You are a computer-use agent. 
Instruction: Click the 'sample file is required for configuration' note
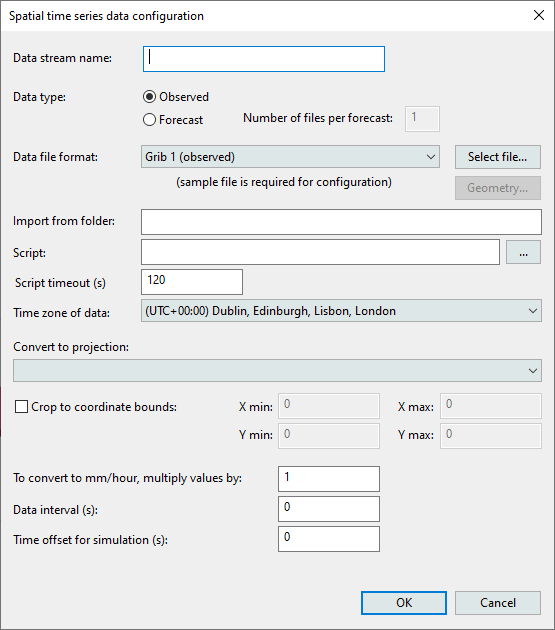point(284,182)
